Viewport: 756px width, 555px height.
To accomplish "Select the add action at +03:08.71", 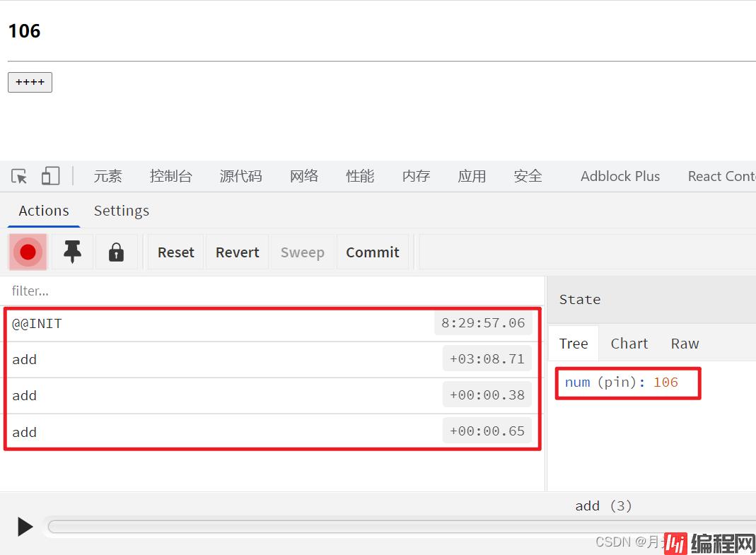I will coord(212,360).
